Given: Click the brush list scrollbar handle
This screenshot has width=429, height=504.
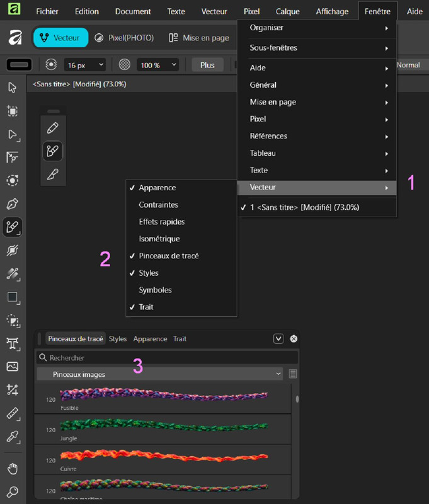Looking at the screenshot, I should tap(297, 399).
